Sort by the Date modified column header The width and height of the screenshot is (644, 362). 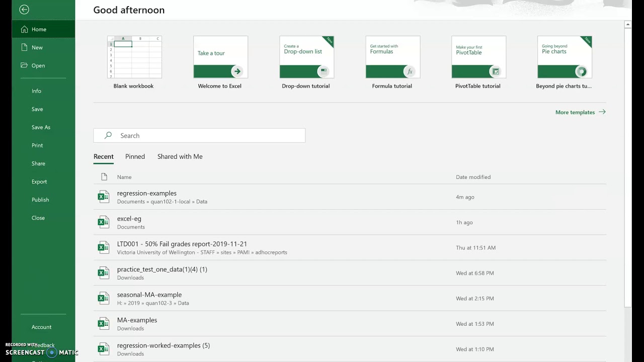coord(473,177)
